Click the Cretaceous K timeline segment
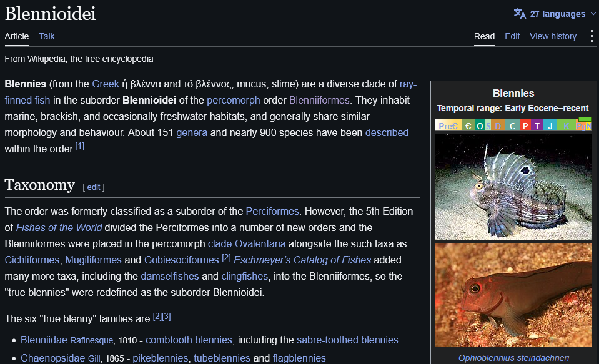Screen dimensions: 599x364 point(566,125)
